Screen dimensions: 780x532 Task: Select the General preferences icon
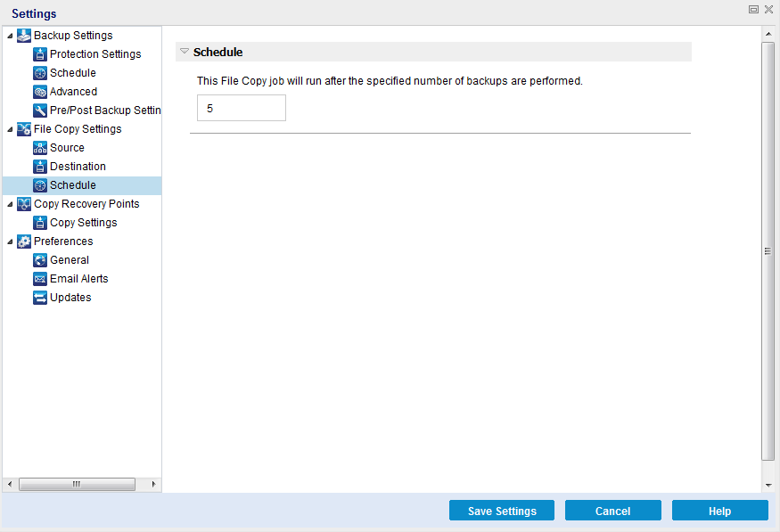tap(39, 259)
